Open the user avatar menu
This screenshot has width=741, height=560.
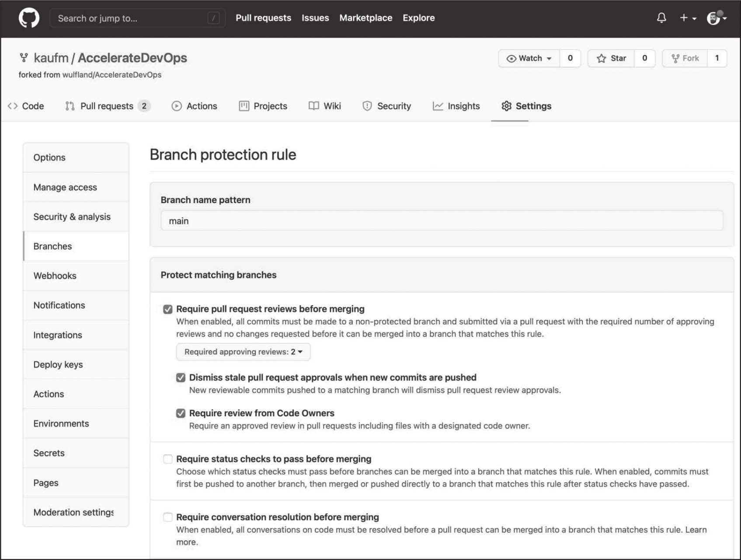point(716,18)
